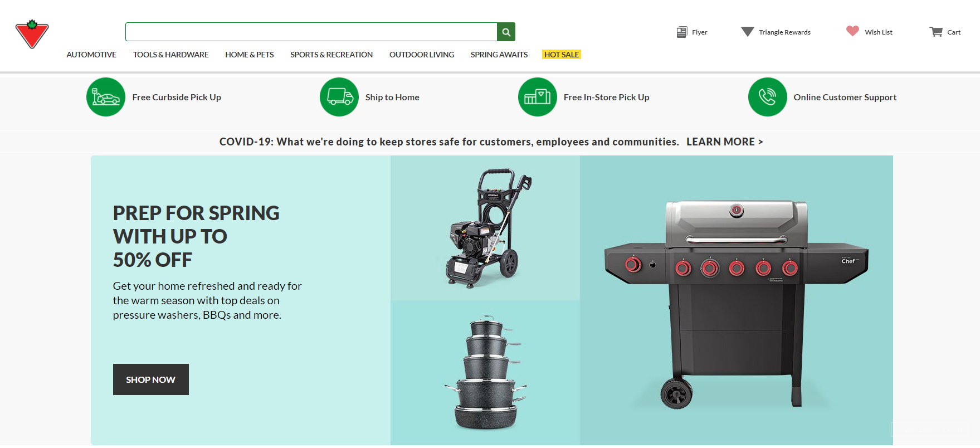Click the Triangle Rewards icon
980x448 pixels.
pyautogui.click(x=747, y=32)
